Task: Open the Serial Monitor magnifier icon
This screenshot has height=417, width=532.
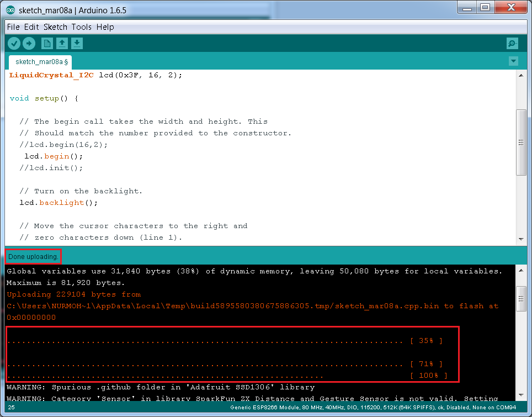Action: pyautogui.click(x=512, y=43)
